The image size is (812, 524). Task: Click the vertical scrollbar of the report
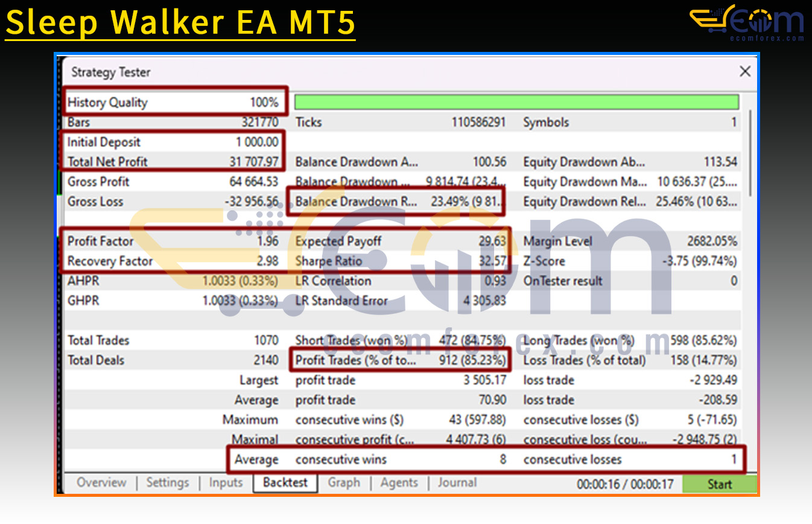pyautogui.click(x=750, y=152)
